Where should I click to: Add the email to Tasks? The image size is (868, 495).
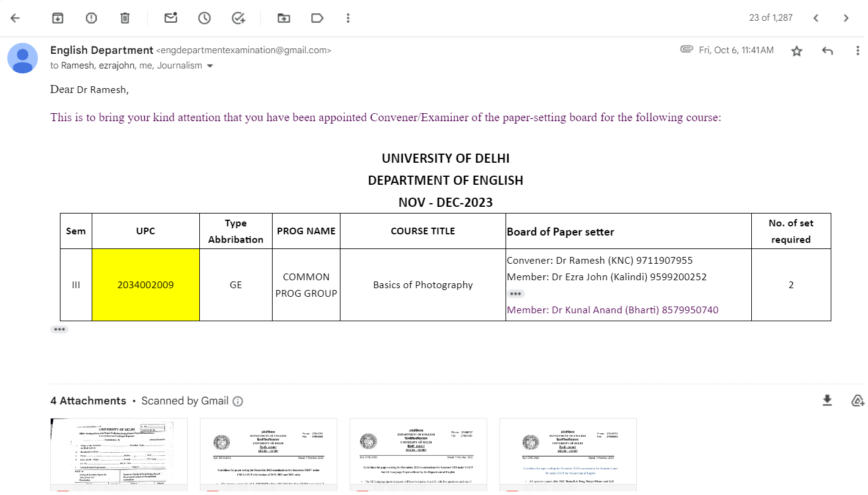(x=238, y=18)
